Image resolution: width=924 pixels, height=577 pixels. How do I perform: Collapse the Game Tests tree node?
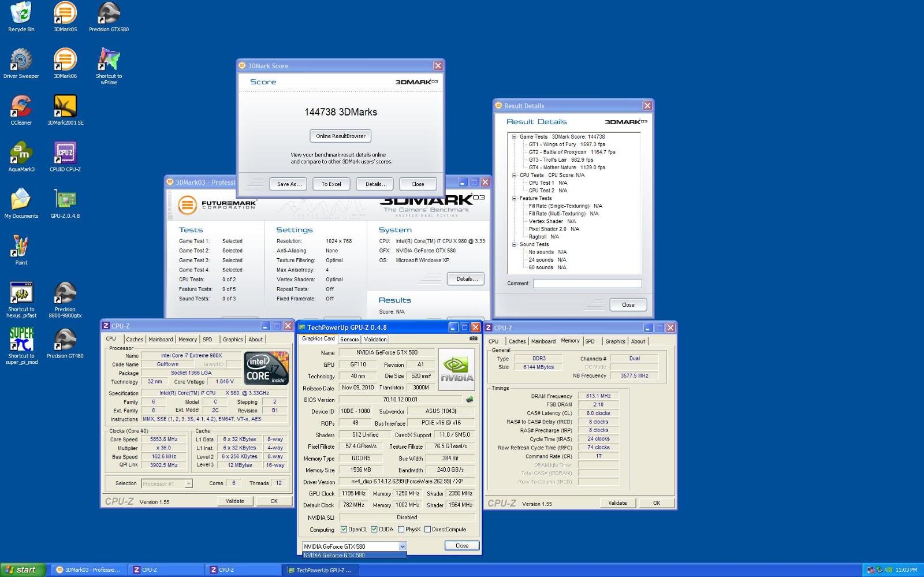514,137
